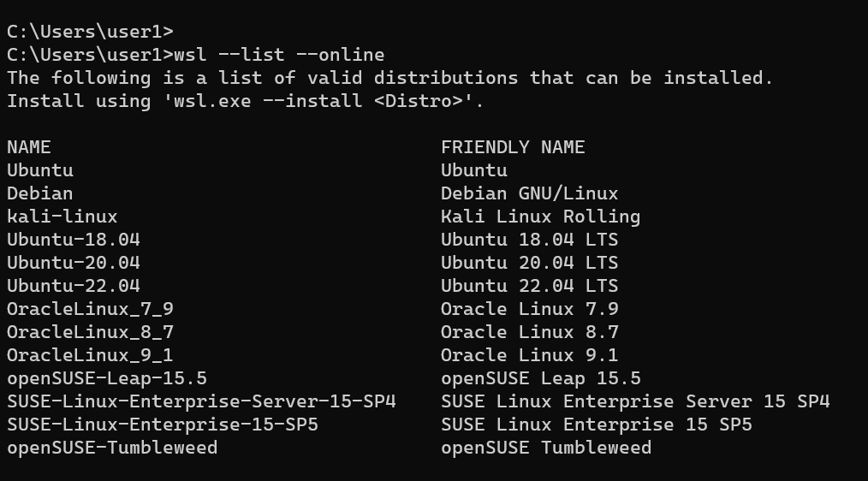Click the FRIENDLY NAME column header
Viewport: 868px width, 481px height.
(513, 147)
